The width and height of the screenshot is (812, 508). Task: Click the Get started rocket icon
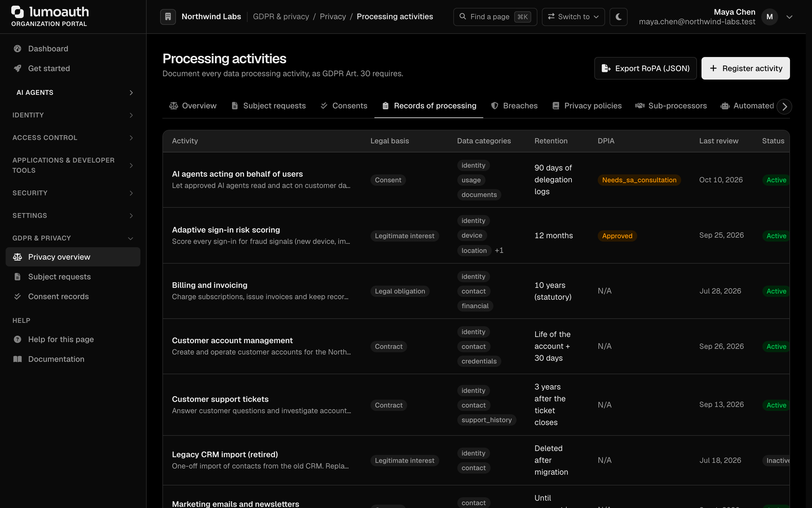point(17,69)
